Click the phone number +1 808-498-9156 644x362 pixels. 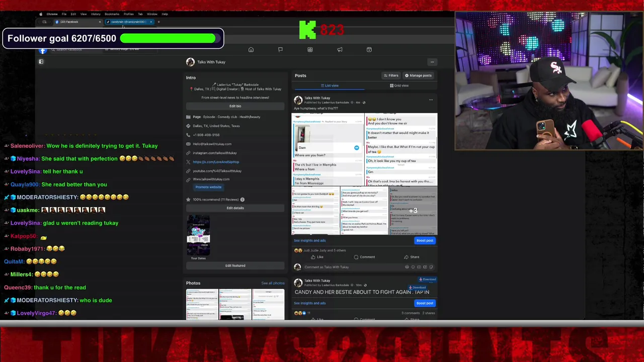(x=206, y=135)
